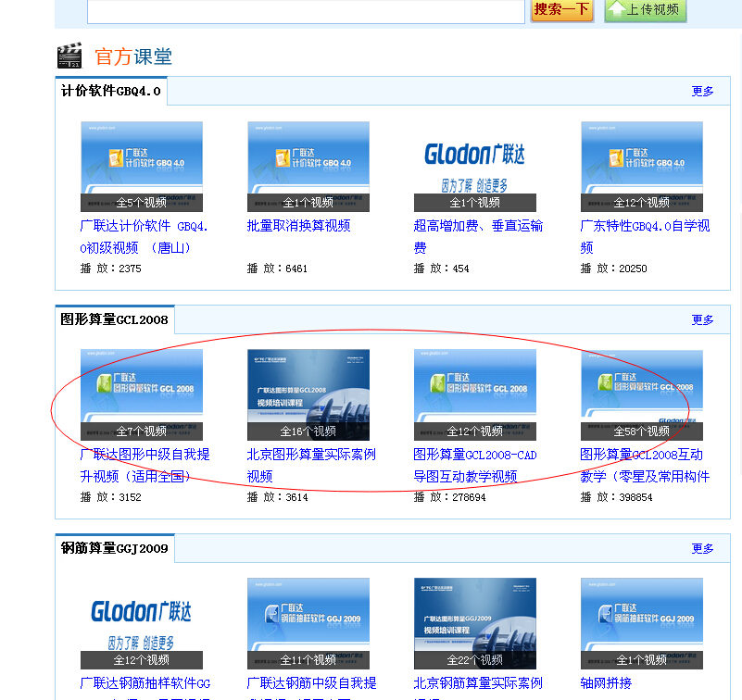742x700 pixels.
Task: Open 更多 for 钢筋算量GGJ2009 section
Action: (x=702, y=548)
